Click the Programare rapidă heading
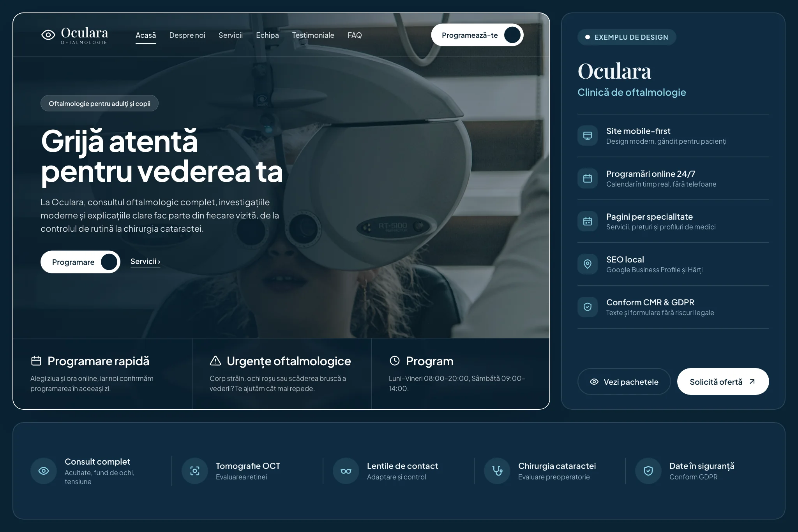798x532 pixels. pos(98,361)
